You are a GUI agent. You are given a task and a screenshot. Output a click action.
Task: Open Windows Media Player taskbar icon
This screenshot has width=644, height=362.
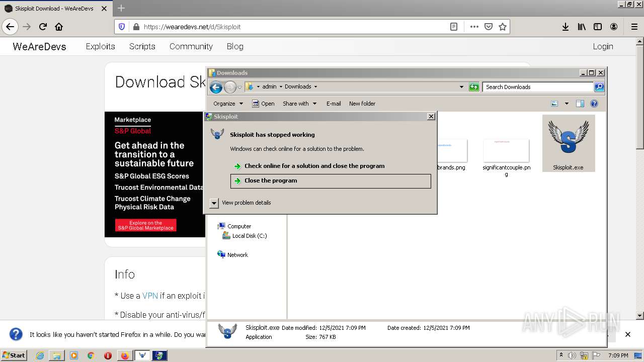click(x=74, y=355)
